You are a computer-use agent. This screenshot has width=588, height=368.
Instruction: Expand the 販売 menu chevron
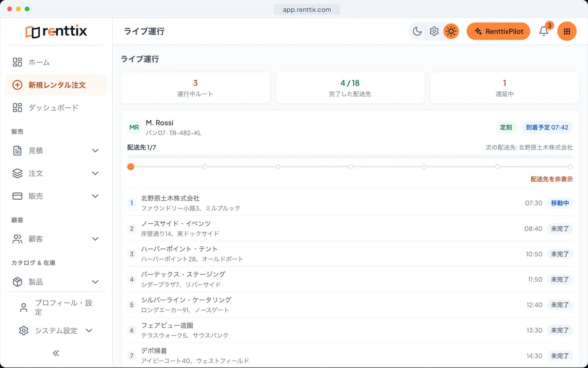[95, 196]
